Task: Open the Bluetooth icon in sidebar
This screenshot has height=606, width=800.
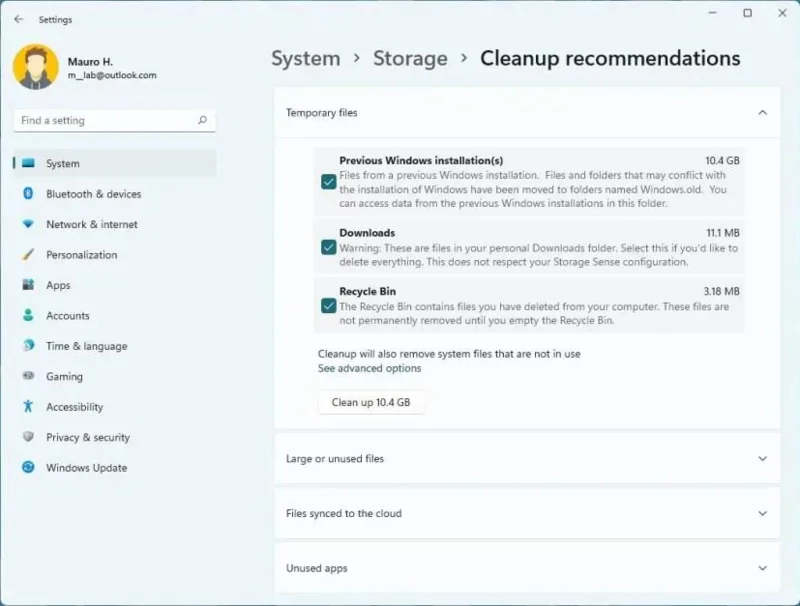Action: 29,193
